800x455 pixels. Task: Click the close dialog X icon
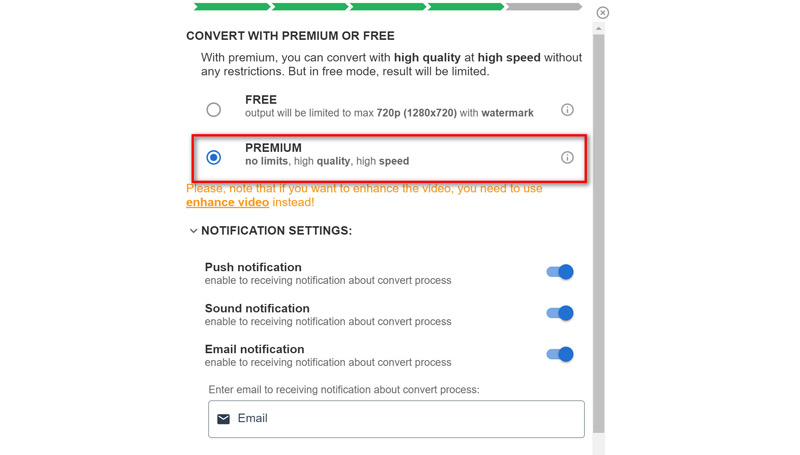click(x=602, y=13)
